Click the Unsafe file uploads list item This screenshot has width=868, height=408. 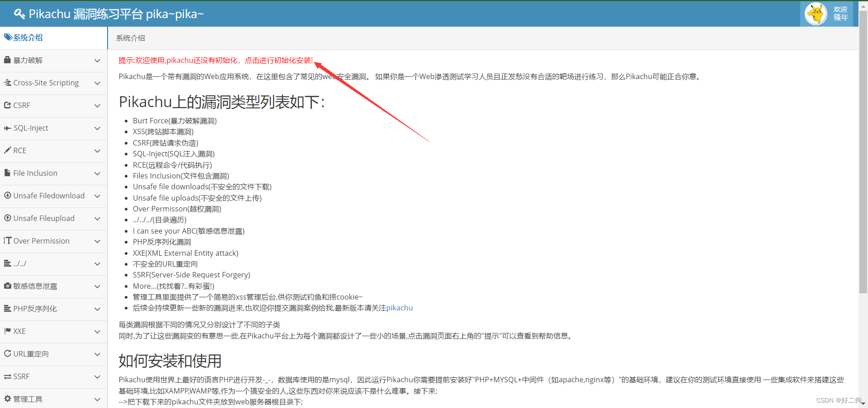coord(197,198)
